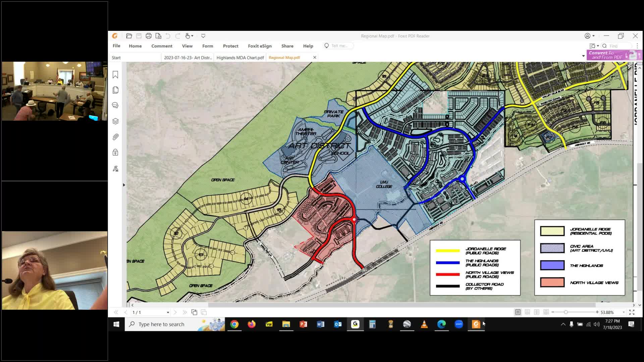Toggle facing pages view mode
This screenshot has width=644, height=362.
pos(537,312)
